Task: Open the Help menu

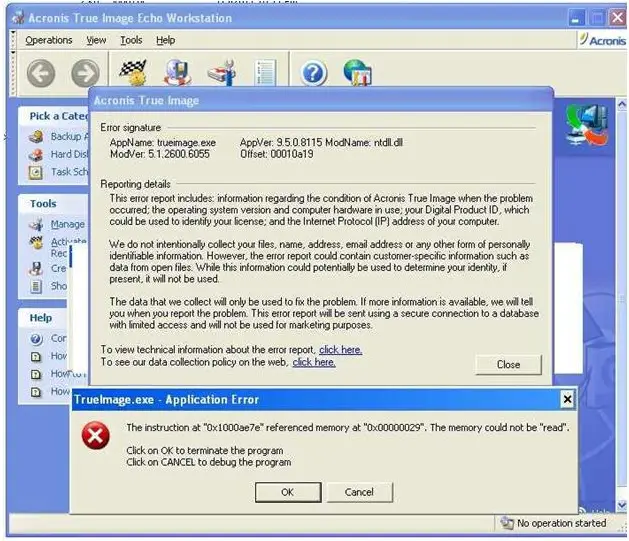Action: (x=165, y=40)
